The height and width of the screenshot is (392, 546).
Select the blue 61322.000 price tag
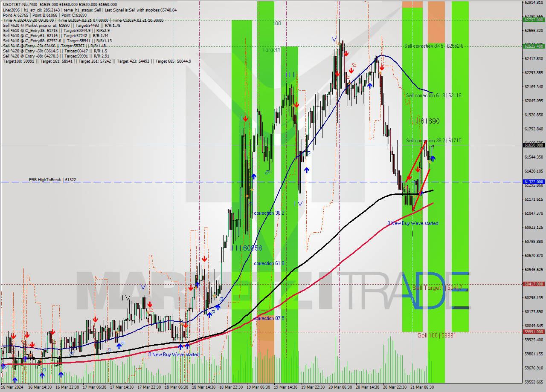(x=534, y=182)
